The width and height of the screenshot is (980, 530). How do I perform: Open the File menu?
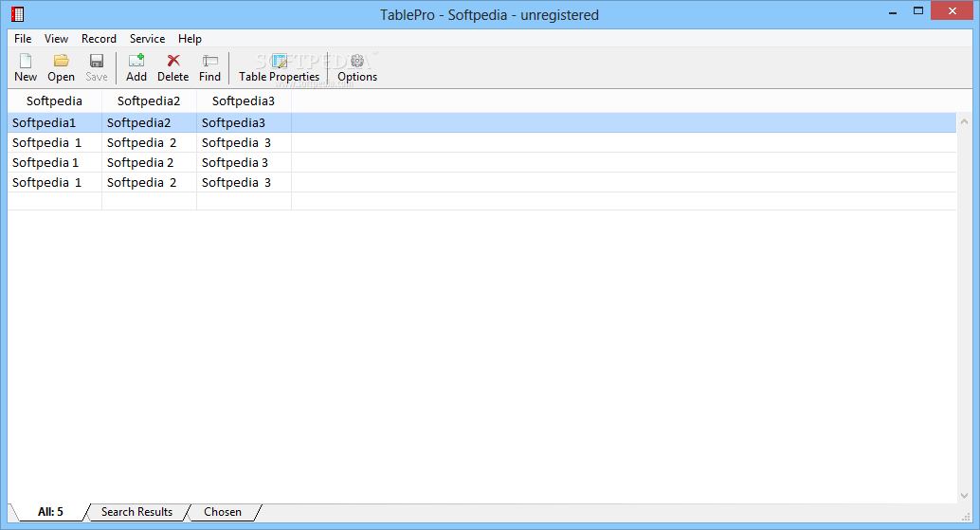[x=23, y=39]
